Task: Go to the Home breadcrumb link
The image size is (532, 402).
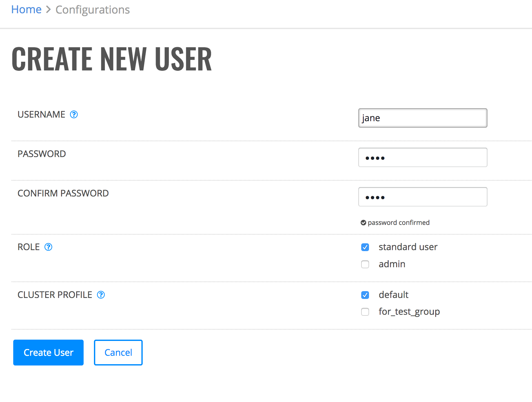Action: (x=26, y=10)
